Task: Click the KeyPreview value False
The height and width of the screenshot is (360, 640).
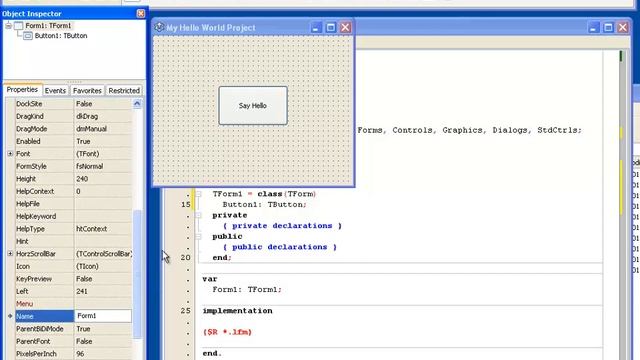Action: (x=84, y=279)
